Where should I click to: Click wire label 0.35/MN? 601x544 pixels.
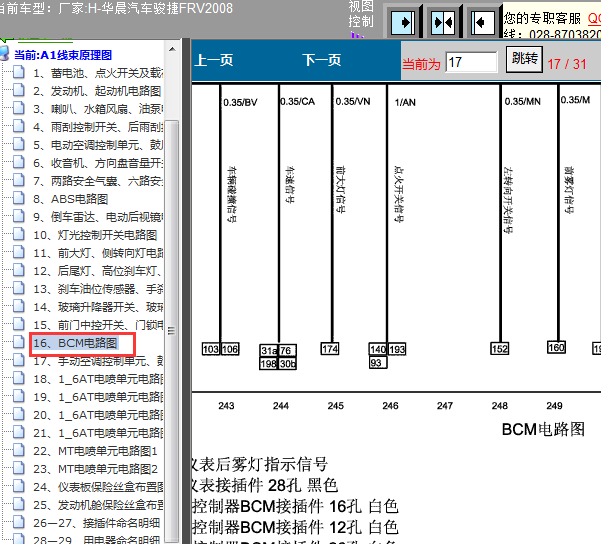click(x=523, y=102)
